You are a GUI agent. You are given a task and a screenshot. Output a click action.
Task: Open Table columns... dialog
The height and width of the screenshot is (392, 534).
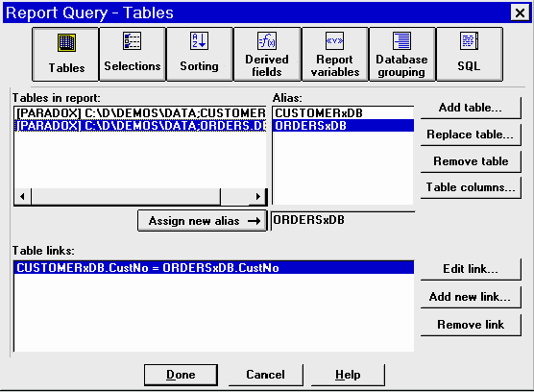pos(471,187)
